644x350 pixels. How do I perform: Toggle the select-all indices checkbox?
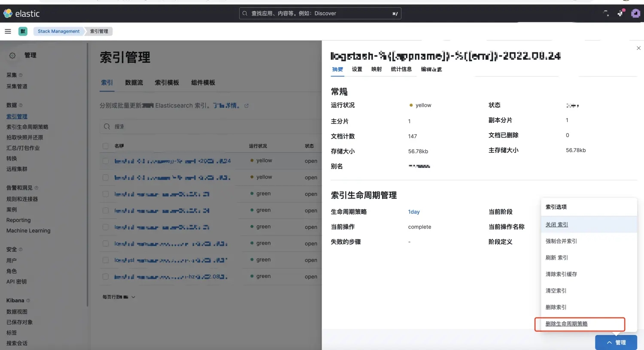point(106,146)
